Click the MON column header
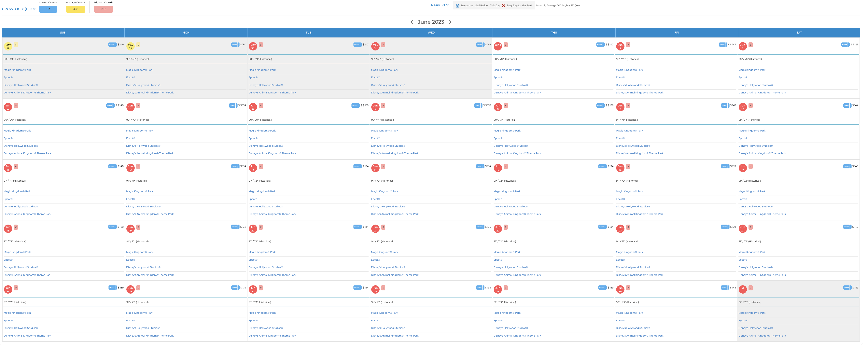Viewport: 868px width, 347px height. click(x=186, y=33)
